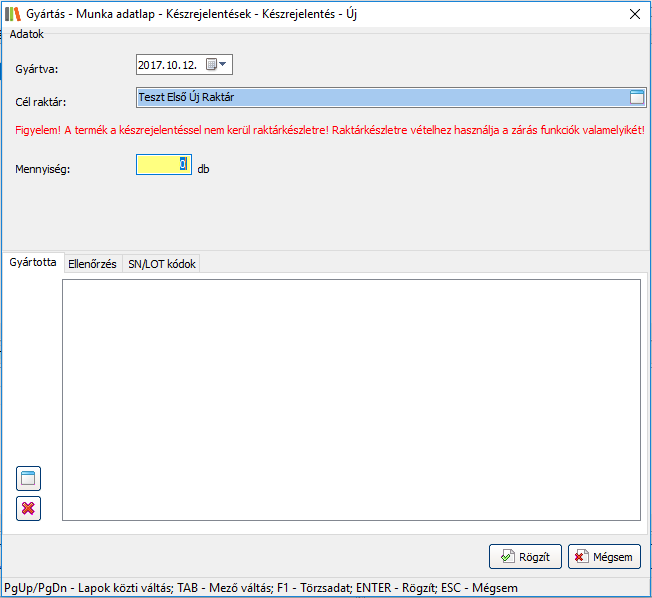Open the Gyártva date calendar dropdown
The width and height of the screenshot is (652, 598).
tap(217, 65)
